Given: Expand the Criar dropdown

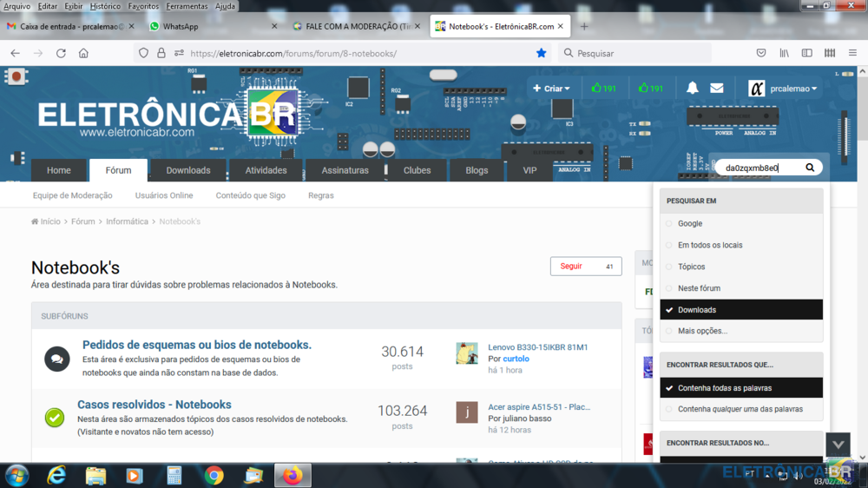Looking at the screenshot, I should [551, 88].
